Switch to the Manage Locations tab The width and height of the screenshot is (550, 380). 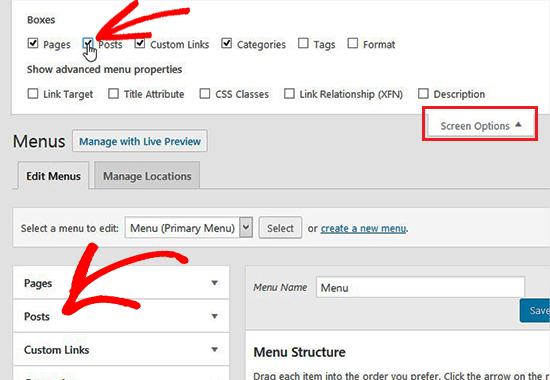point(147,175)
